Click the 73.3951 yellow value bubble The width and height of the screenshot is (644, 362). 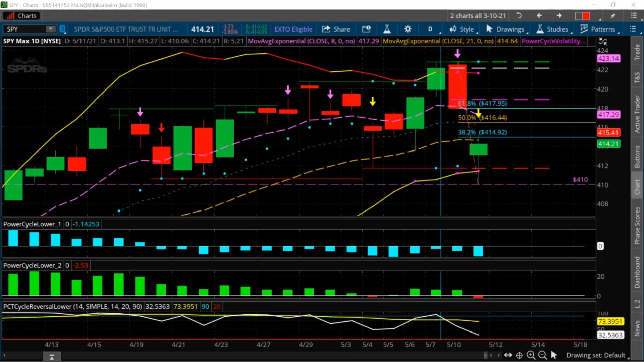(x=610, y=321)
